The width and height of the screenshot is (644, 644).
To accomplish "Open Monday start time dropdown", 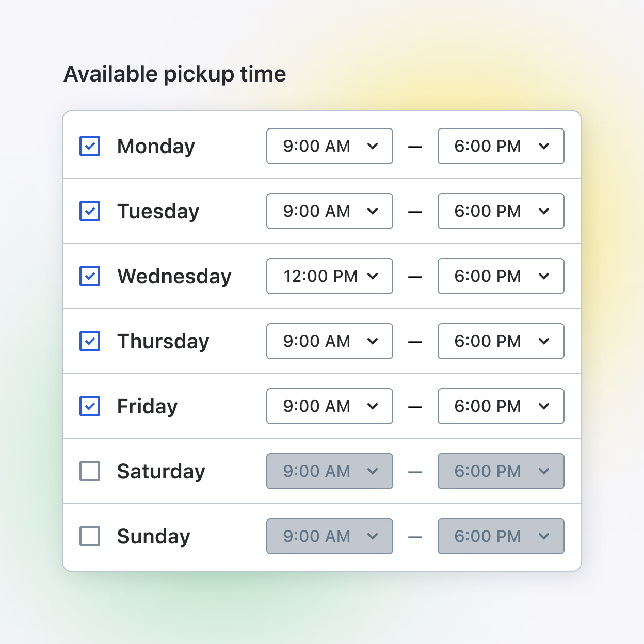I will (329, 146).
